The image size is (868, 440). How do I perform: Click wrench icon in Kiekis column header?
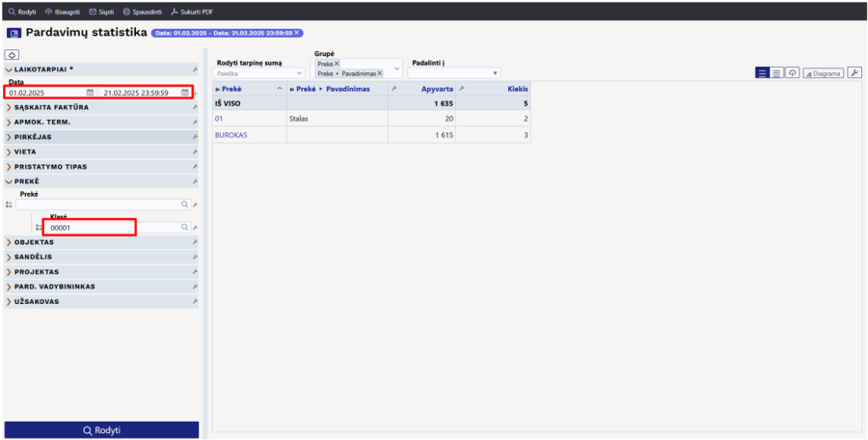[x=461, y=88]
